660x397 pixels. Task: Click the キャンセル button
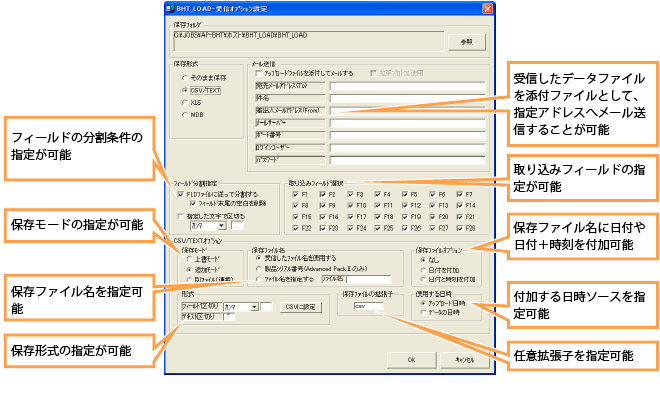pos(465,360)
